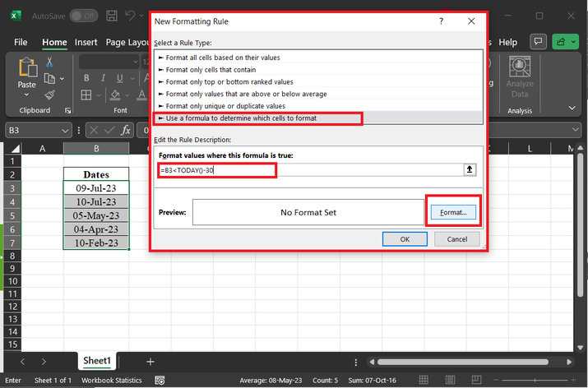Click the Format... button
The height and width of the screenshot is (388, 588).
(x=453, y=212)
